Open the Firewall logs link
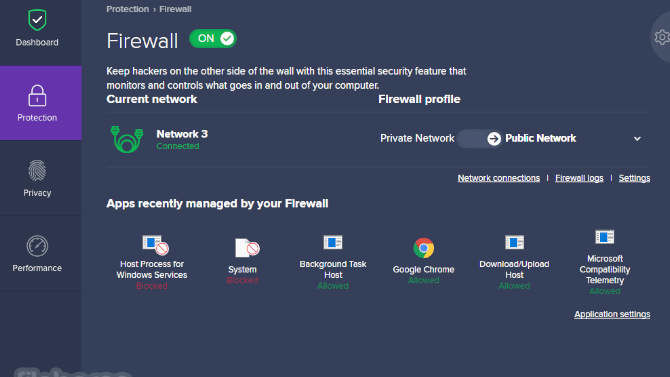This screenshot has height=377, width=670. coord(579,178)
